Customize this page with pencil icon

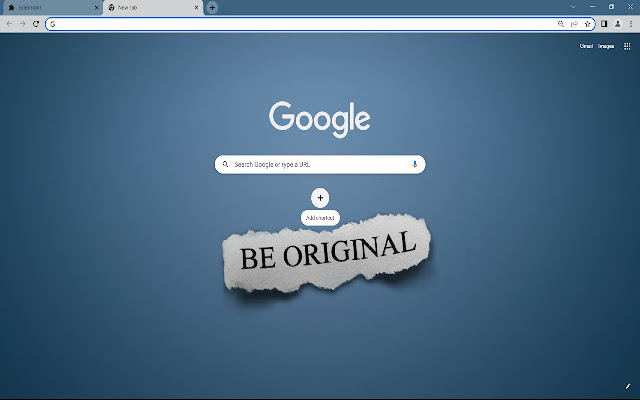(x=628, y=386)
